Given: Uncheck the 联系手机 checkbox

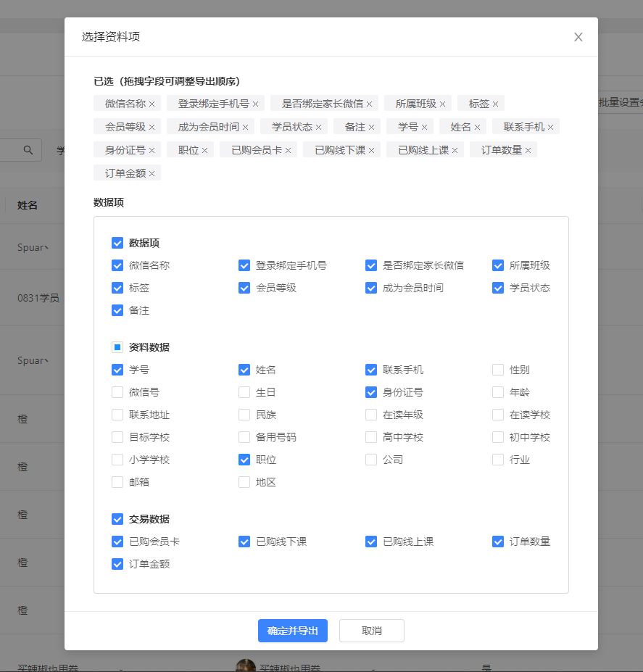Looking at the screenshot, I should click(371, 370).
